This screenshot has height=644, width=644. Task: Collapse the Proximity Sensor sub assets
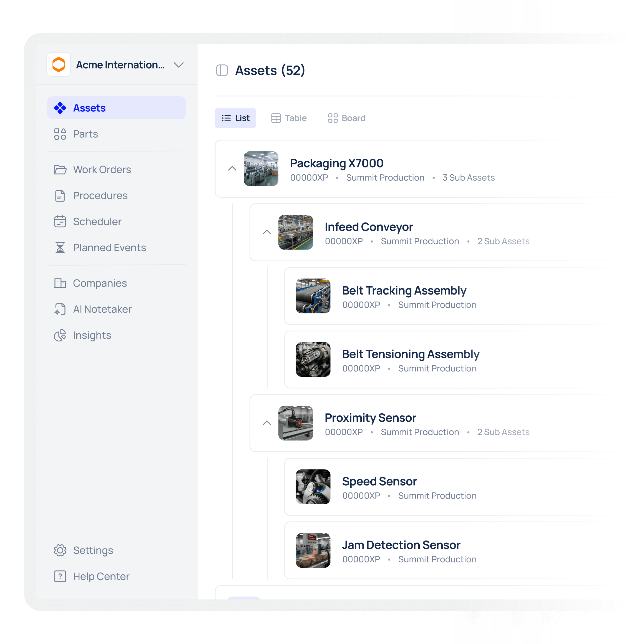click(x=267, y=423)
